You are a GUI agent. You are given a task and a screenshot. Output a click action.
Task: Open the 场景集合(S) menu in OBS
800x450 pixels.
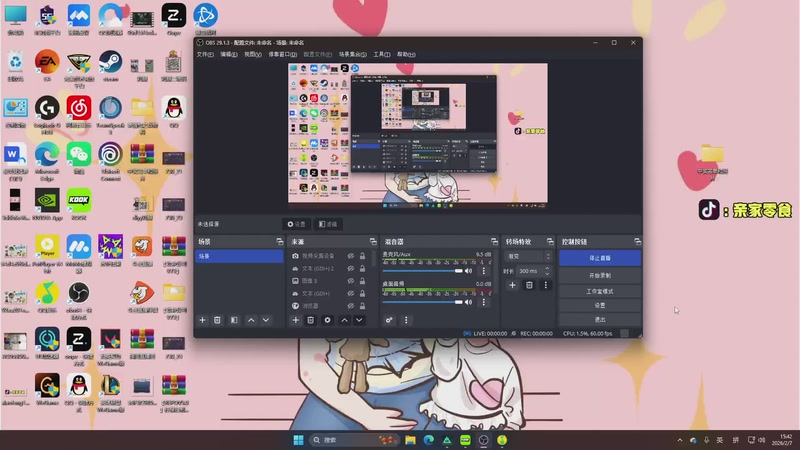pos(353,54)
